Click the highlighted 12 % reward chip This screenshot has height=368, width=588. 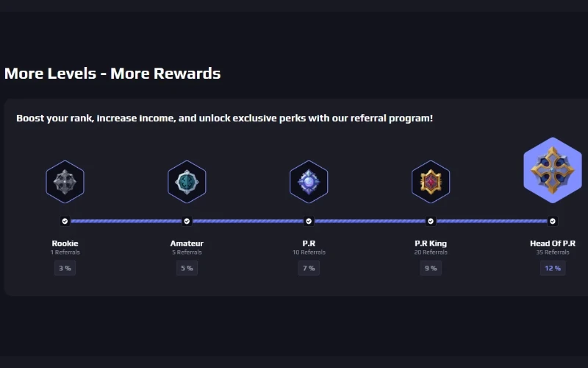pyautogui.click(x=553, y=268)
